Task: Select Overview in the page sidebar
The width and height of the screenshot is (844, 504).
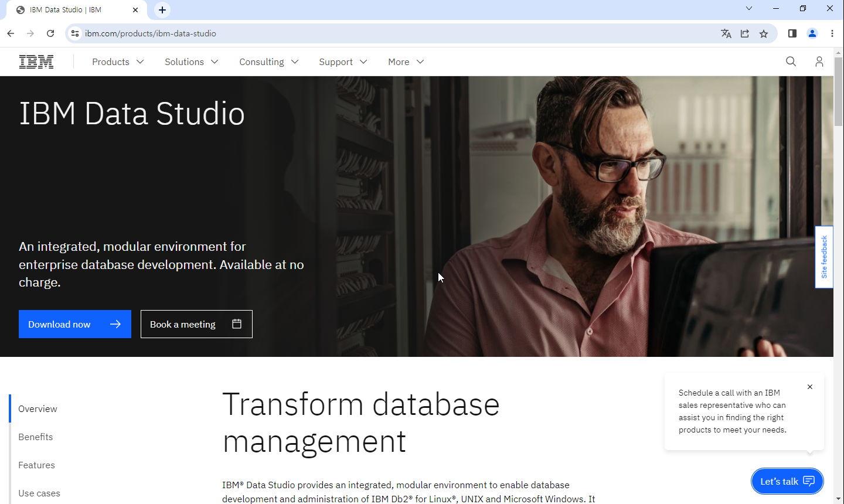Action: pos(38,408)
